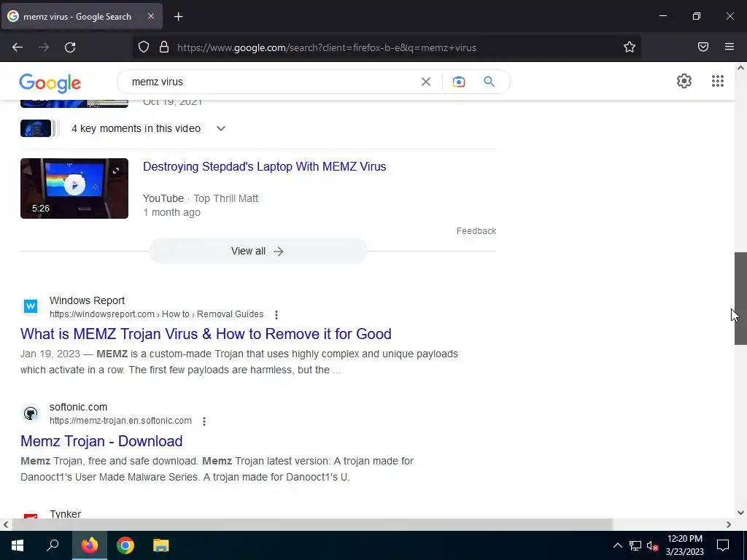747x560 pixels.
Task: Click the memz-trojan.en.softonic.com URL
Action: tap(120, 421)
